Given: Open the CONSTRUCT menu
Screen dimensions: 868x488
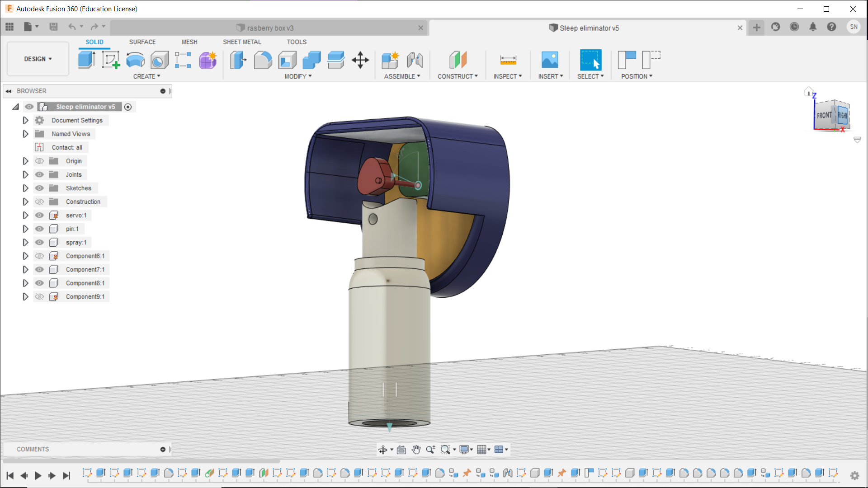Looking at the screenshot, I should pyautogui.click(x=458, y=76).
